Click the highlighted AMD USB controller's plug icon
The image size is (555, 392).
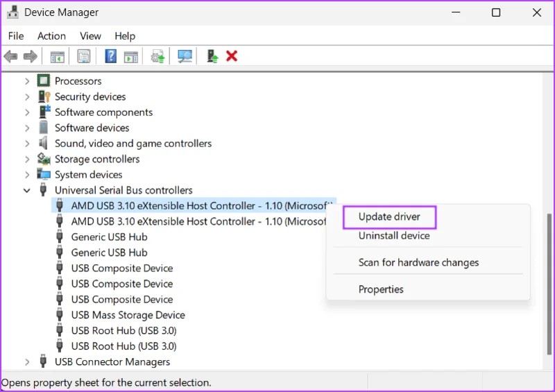click(60, 205)
